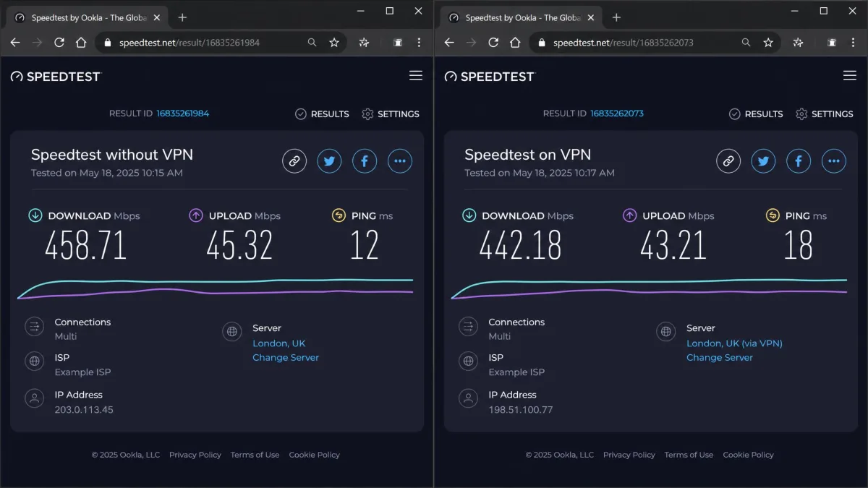Copy link icon for Speedtest without VPN result
868x488 pixels.
tap(294, 161)
